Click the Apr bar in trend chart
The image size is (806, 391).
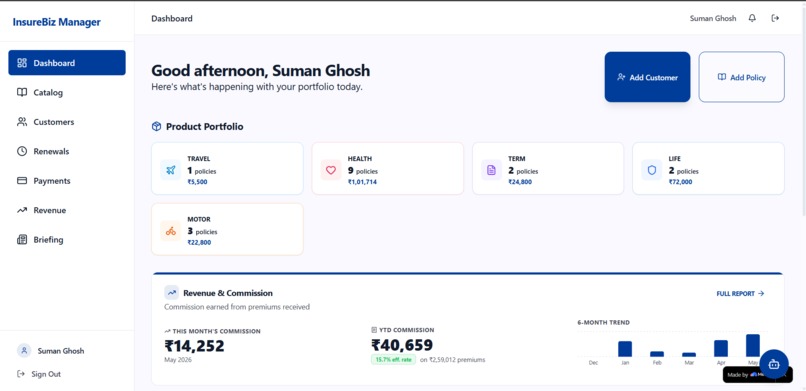click(721, 348)
